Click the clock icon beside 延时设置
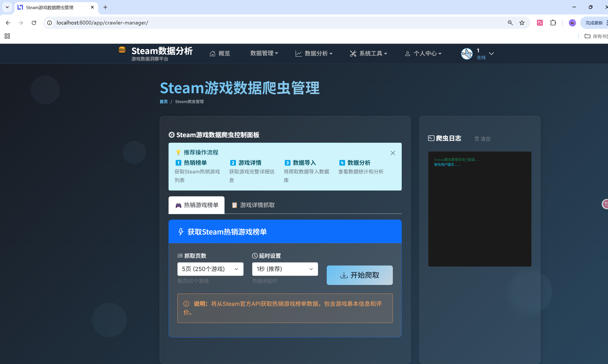608x364 pixels. coord(255,256)
